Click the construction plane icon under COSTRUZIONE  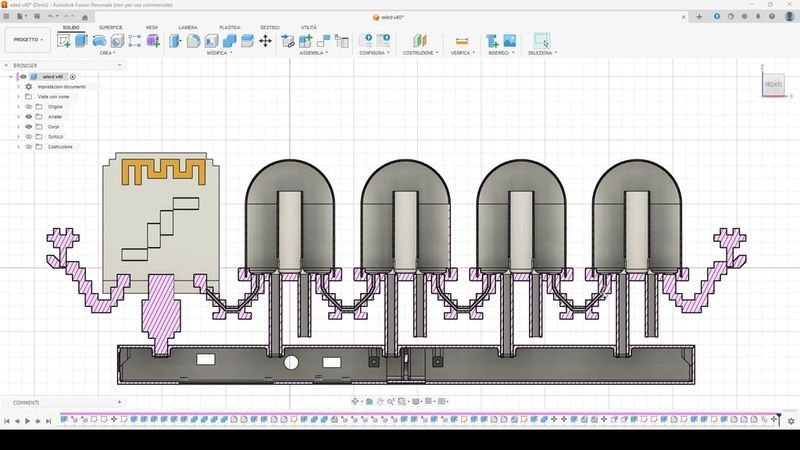click(418, 41)
